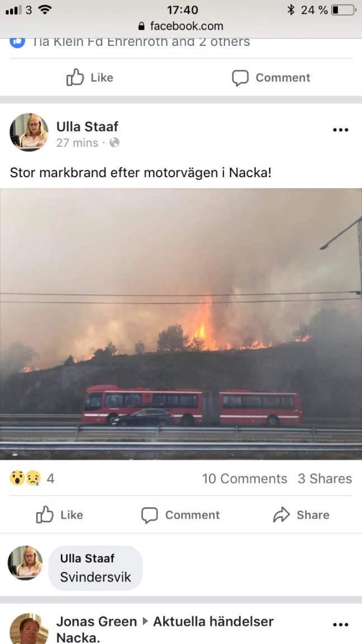Tap the top post's Like thumbs-up icon

click(x=75, y=77)
